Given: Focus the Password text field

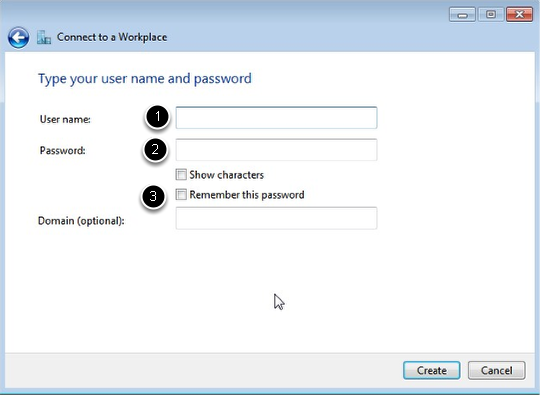Looking at the screenshot, I should pos(276,149).
